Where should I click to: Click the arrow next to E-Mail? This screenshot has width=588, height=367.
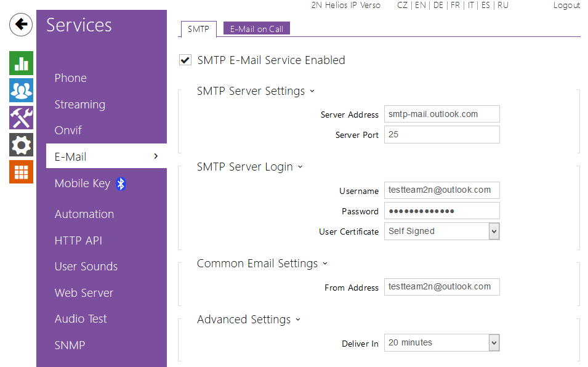click(156, 156)
